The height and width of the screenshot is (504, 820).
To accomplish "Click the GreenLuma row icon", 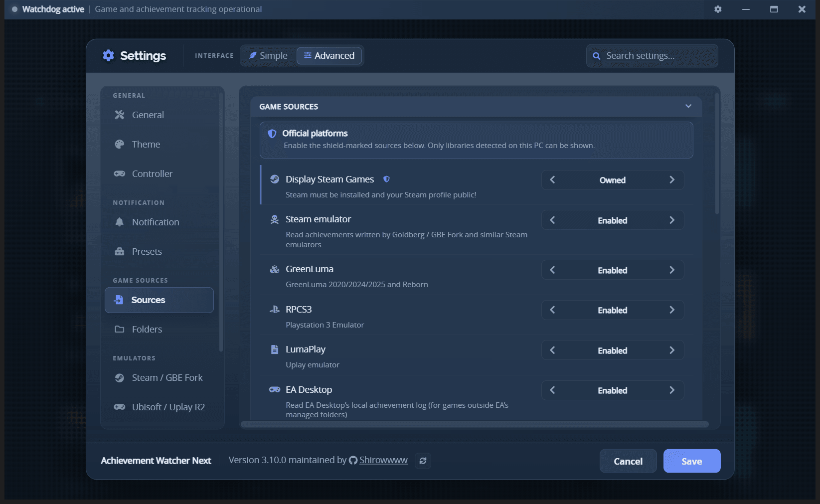I will pos(274,269).
